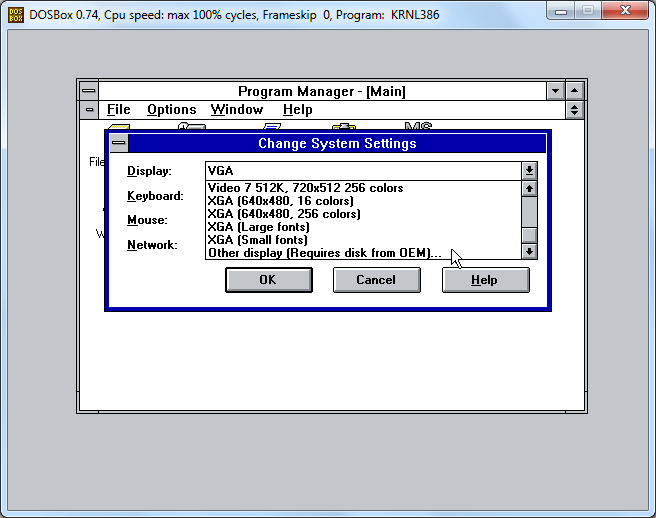Click the Display field showing VGA
The width and height of the screenshot is (656, 518).
(362, 171)
